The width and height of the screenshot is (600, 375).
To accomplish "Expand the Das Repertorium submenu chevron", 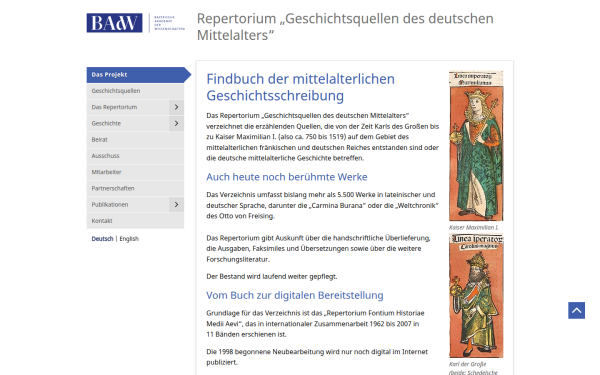I will click(x=176, y=107).
